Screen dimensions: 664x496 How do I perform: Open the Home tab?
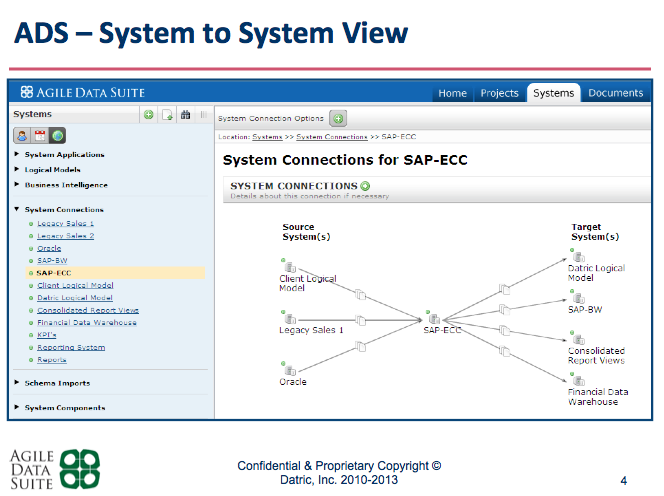click(452, 93)
